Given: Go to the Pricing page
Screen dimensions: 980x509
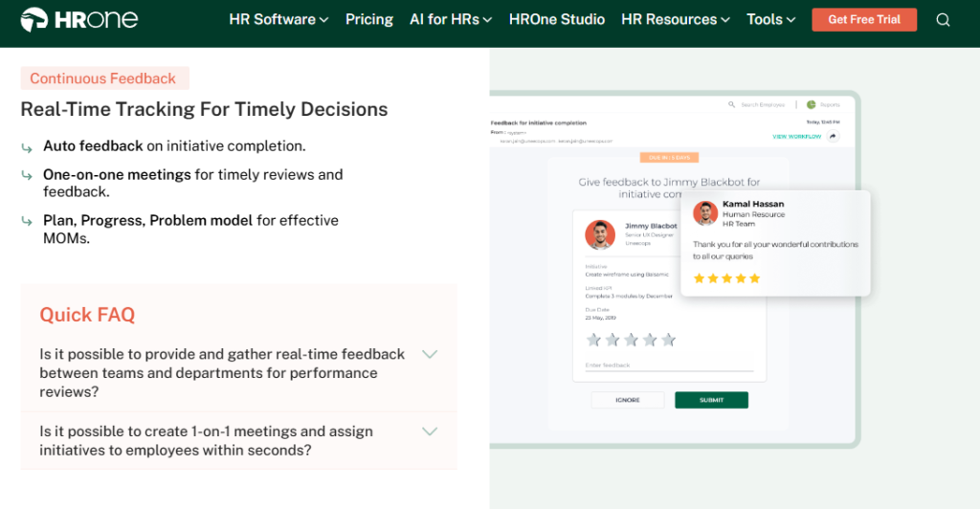Looking at the screenshot, I should coord(369,19).
